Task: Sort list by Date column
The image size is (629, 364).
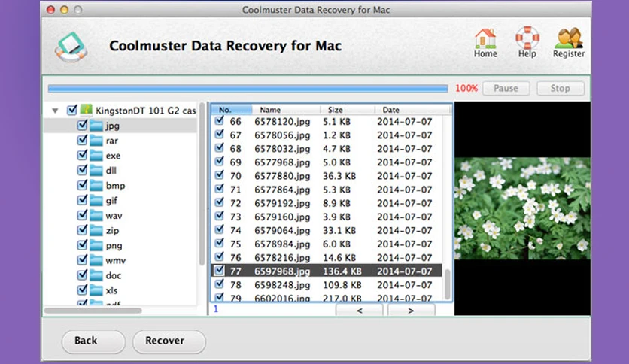Action: pyautogui.click(x=413, y=110)
